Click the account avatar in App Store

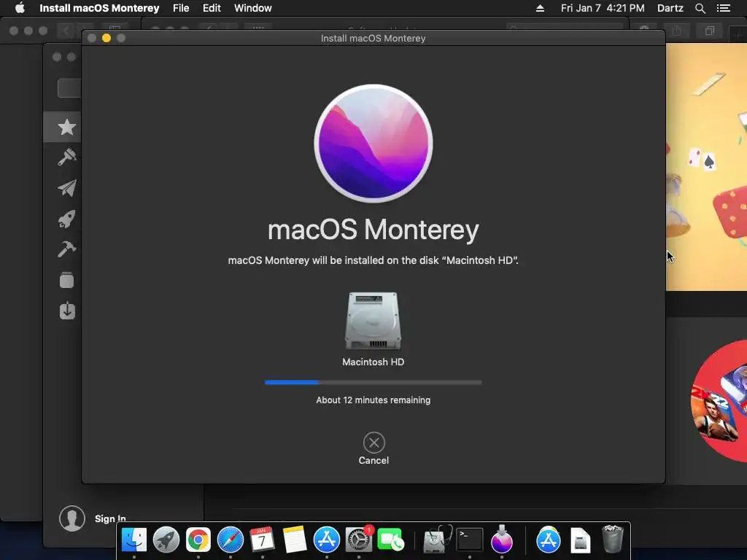pyautogui.click(x=72, y=518)
